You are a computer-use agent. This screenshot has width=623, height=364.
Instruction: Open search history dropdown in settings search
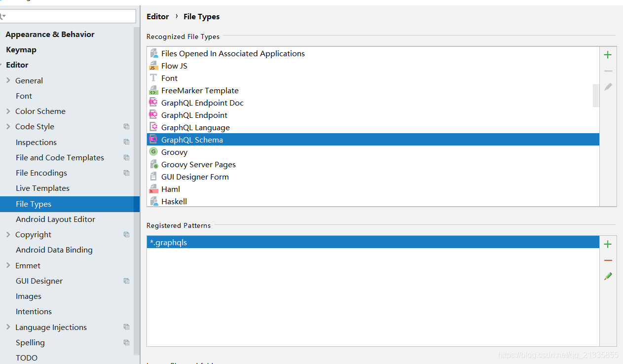3,16
